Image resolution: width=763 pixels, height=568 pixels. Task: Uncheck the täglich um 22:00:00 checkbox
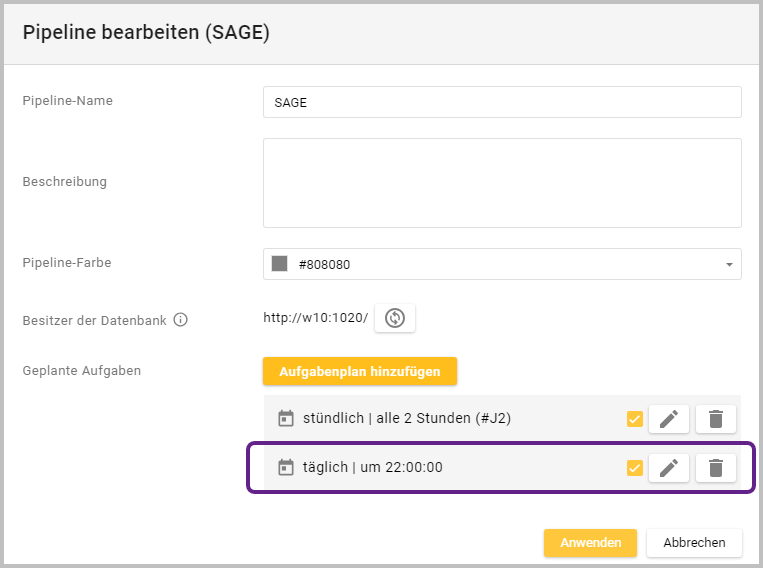point(634,468)
